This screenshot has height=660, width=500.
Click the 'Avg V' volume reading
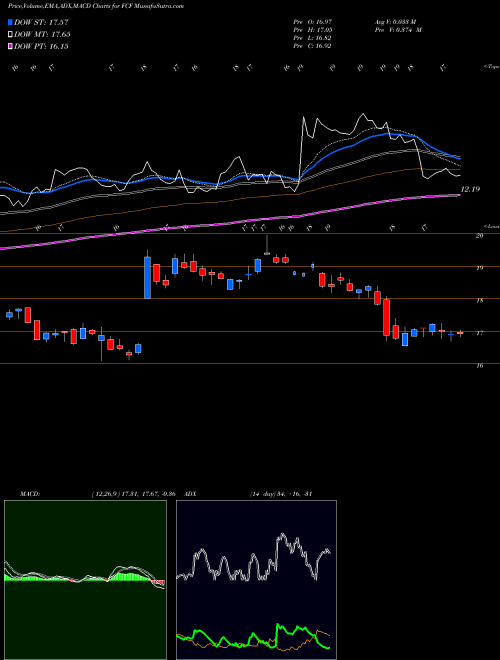(395, 22)
